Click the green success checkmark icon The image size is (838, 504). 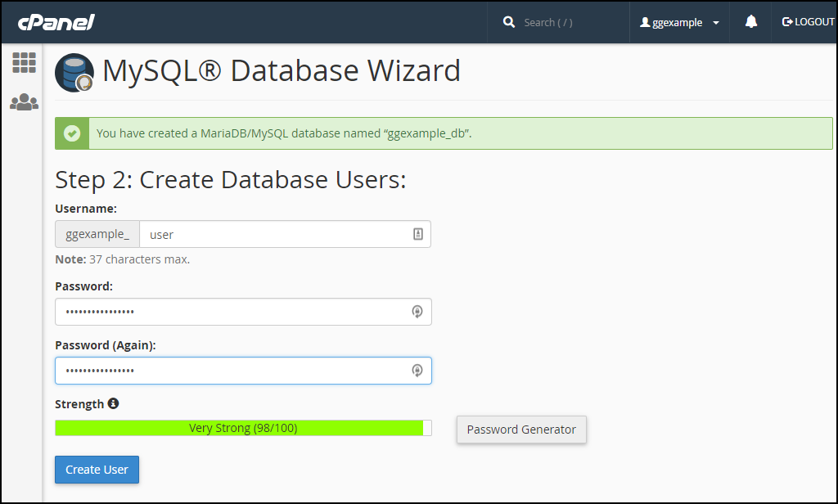click(x=72, y=133)
